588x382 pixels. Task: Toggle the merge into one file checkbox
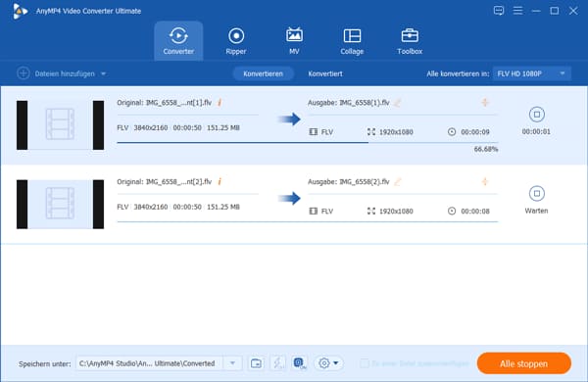click(365, 363)
